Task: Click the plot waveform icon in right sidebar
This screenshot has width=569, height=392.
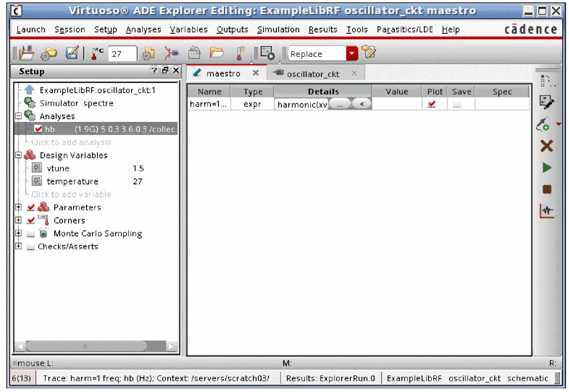Action: pyautogui.click(x=547, y=211)
